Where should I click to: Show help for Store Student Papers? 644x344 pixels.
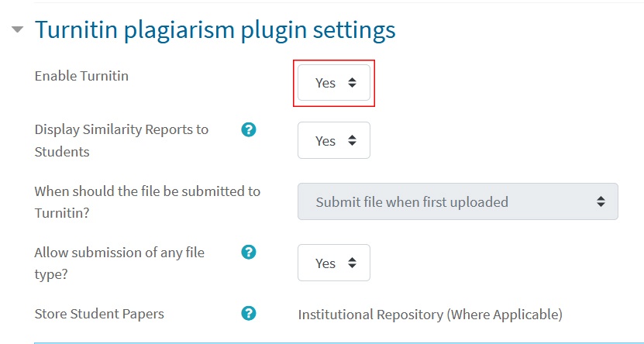tap(249, 313)
